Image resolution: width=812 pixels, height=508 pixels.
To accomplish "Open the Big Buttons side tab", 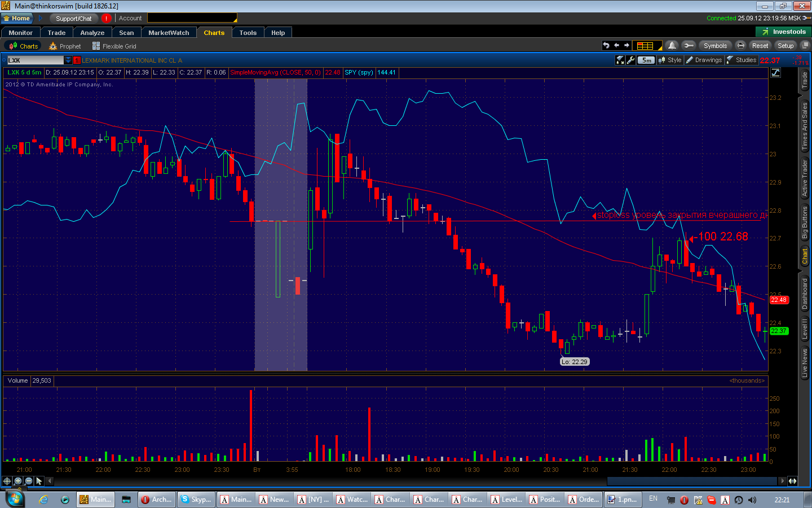I will 805,222.
